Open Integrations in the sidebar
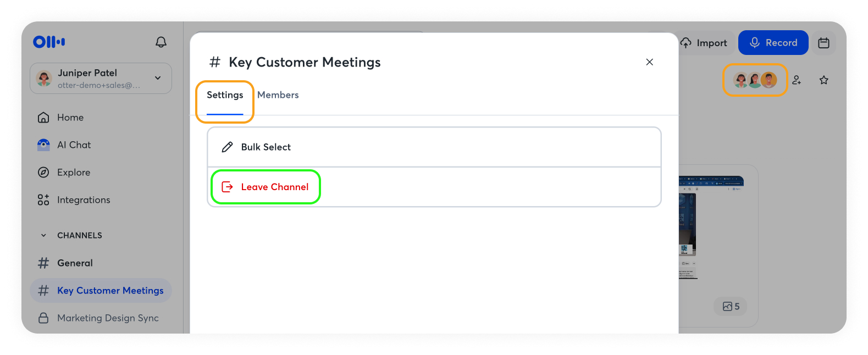868x355 pixels. (x=83, y=200)
